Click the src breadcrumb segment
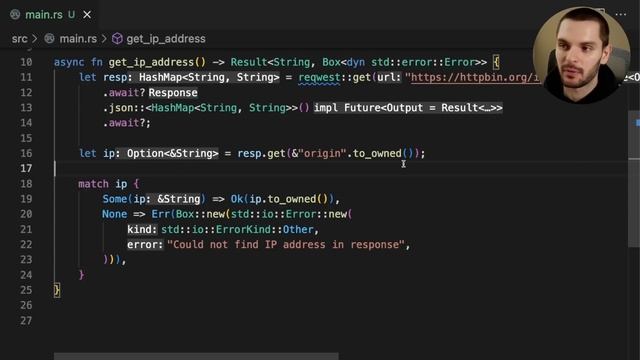Screen dimensions: 640x360 coord(19,39)
